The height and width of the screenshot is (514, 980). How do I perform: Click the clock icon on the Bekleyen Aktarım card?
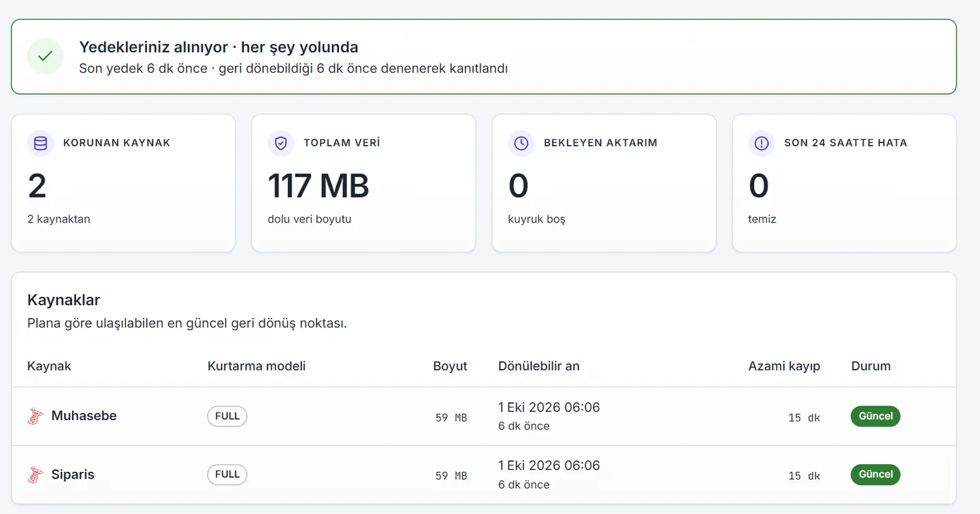click(521, 143)
